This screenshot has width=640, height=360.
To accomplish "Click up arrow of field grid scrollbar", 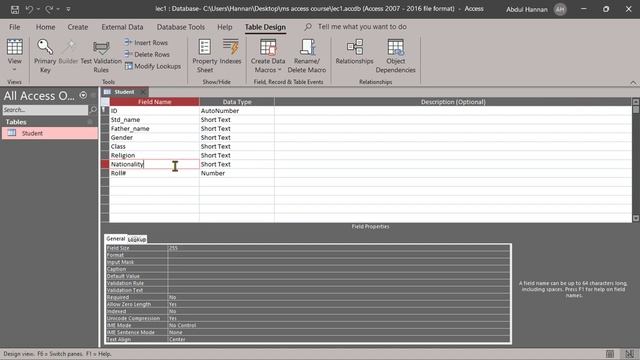I will [636, 101].
